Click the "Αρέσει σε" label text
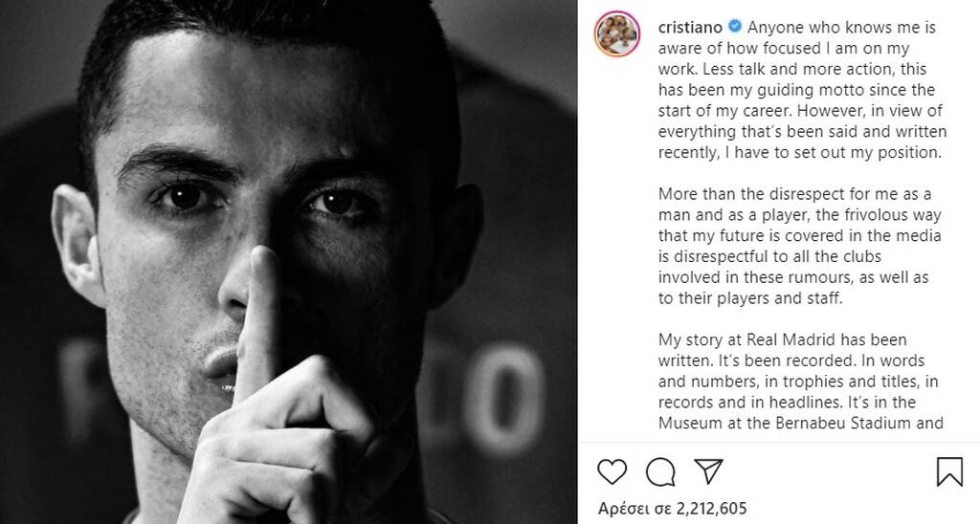 [x=630, y=509]
